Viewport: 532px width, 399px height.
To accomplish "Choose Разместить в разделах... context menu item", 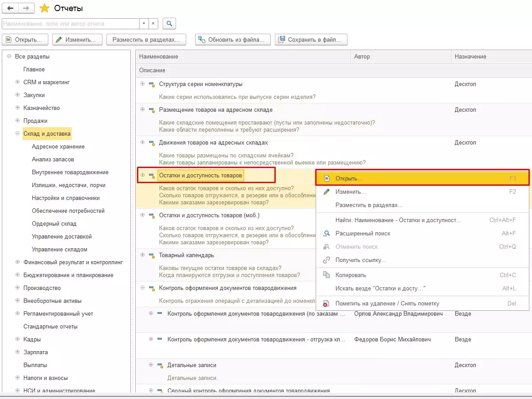I will pos(422,205).
